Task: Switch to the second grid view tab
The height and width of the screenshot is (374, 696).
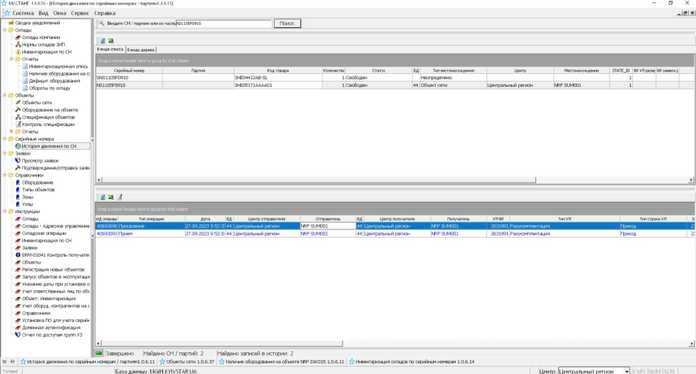Action: [141, 50]
